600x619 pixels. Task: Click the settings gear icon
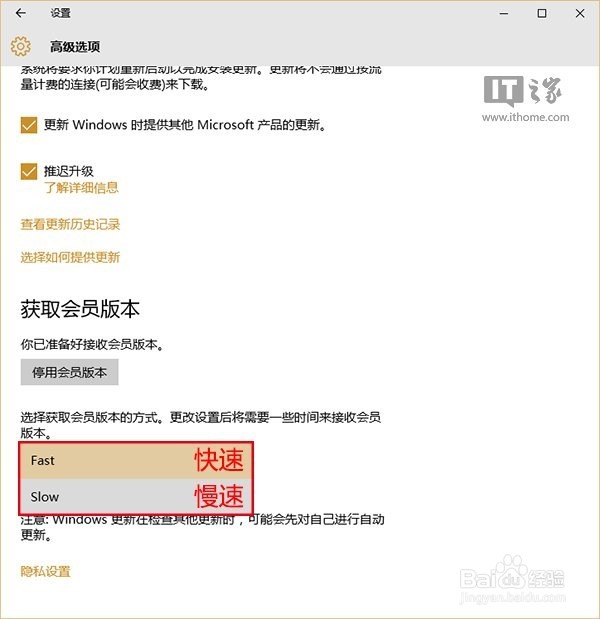click(21, 46)
